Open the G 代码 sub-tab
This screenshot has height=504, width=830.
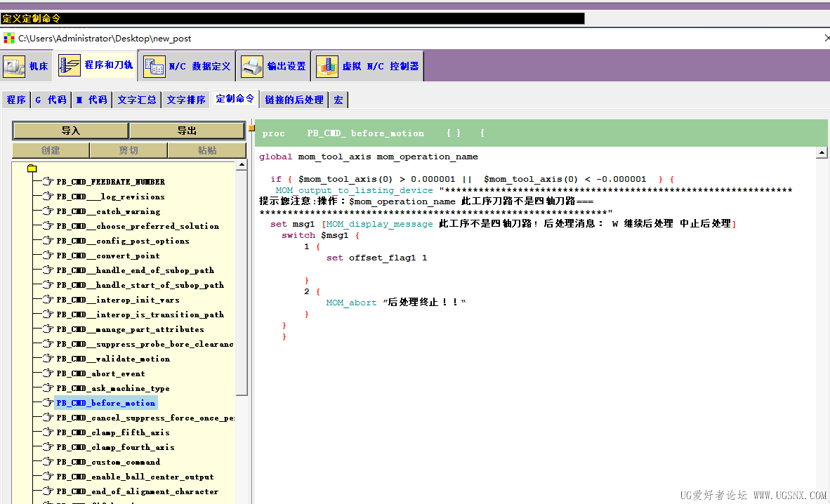[51, 100]
